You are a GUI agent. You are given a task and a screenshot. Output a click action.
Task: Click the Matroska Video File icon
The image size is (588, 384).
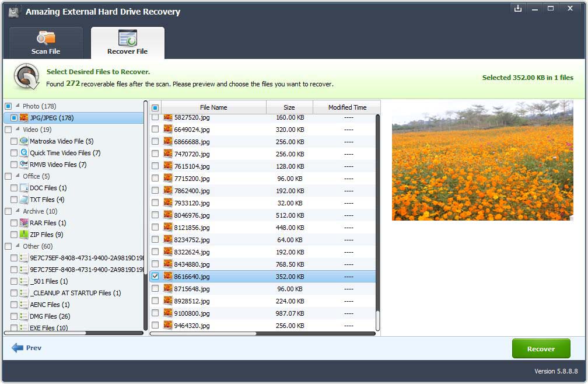click(23, 141)
